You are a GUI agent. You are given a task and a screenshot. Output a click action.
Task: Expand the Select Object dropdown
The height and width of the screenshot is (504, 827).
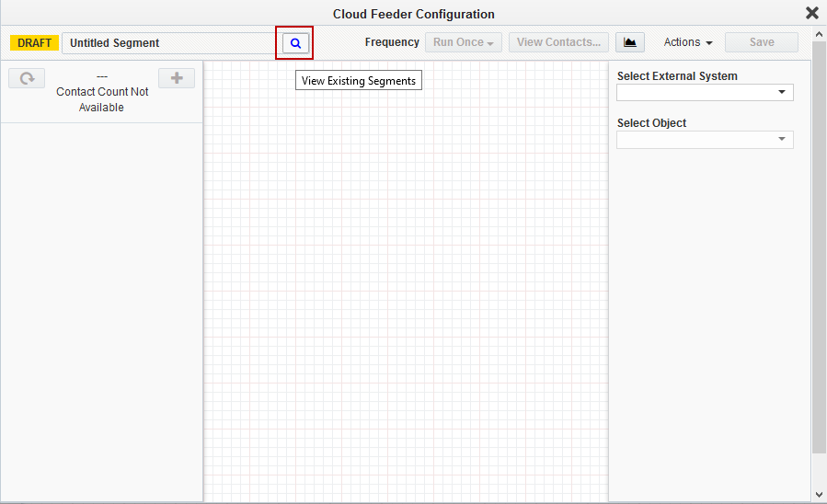[705, 140]
